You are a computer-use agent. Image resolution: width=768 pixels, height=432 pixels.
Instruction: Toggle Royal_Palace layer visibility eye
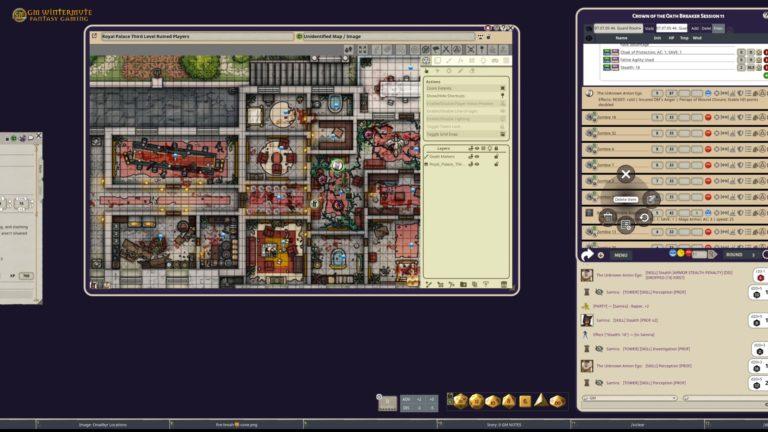(477, 165)
